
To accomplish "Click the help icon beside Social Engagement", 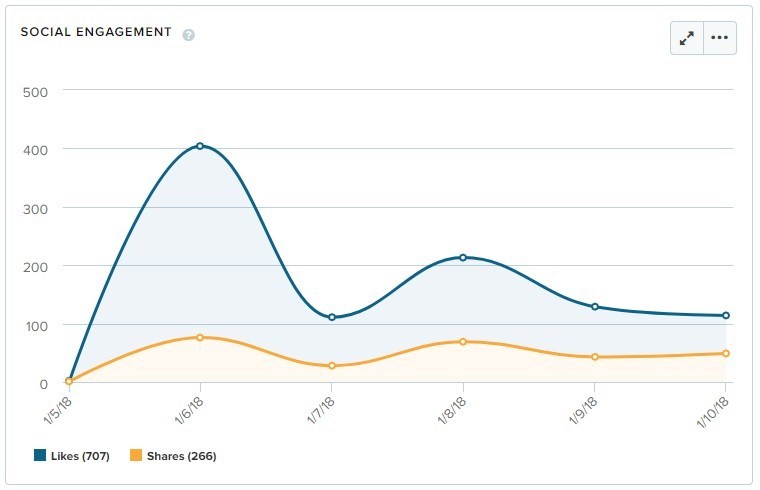I will point(188,35).
